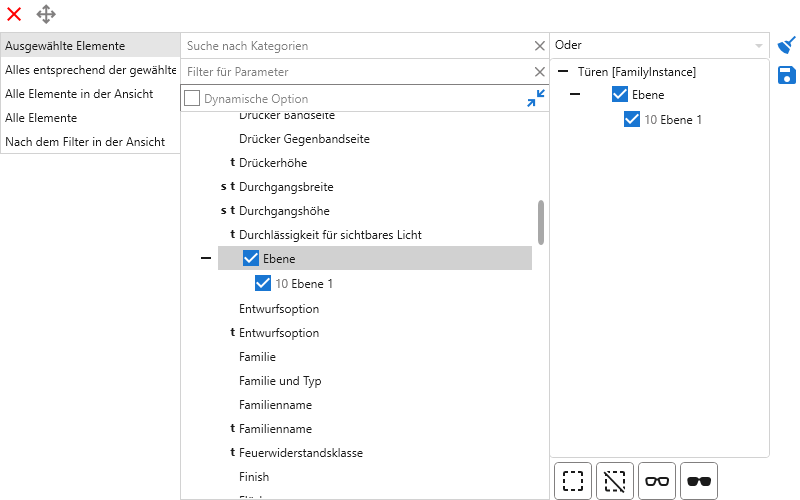Click the dark sunglasses icon button

coord(699,481)
